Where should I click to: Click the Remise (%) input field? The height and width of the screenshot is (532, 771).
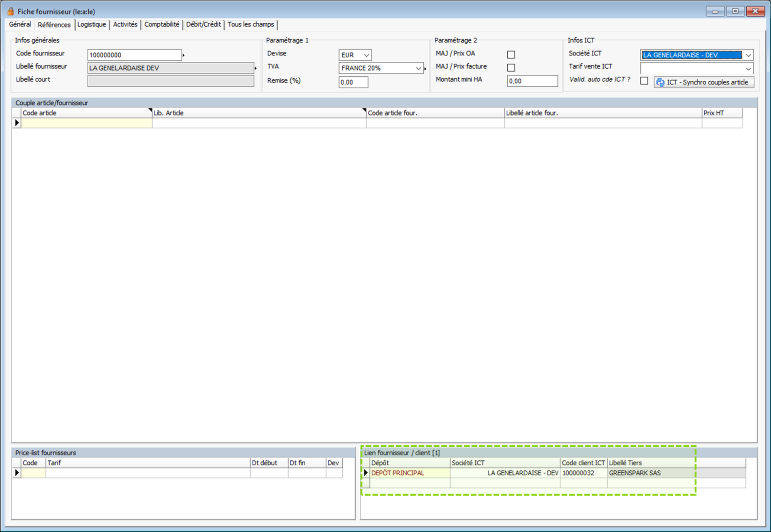pyautogui.click(x=353, y=82)
